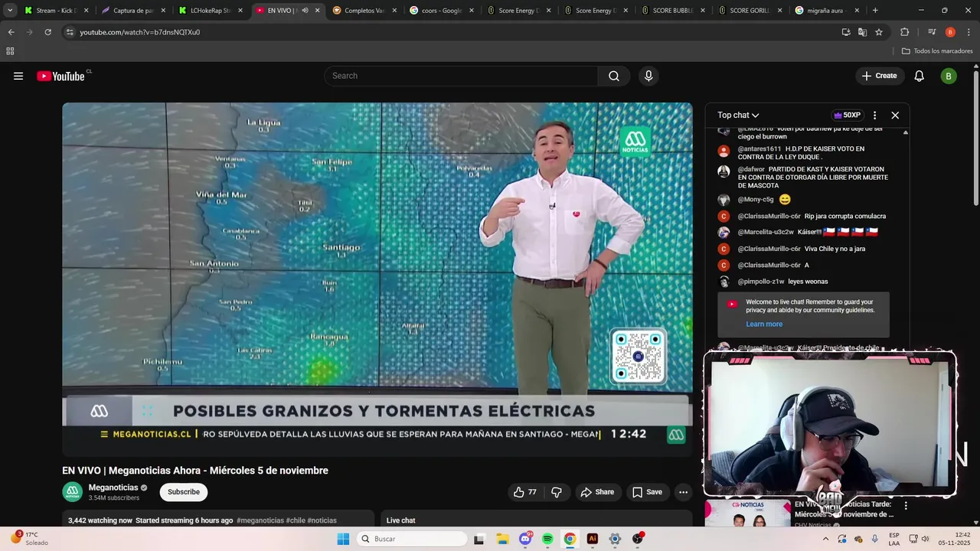The image size is (980, 551).
Task: Open translate page icon in address bar
Action: click(862, 32)
